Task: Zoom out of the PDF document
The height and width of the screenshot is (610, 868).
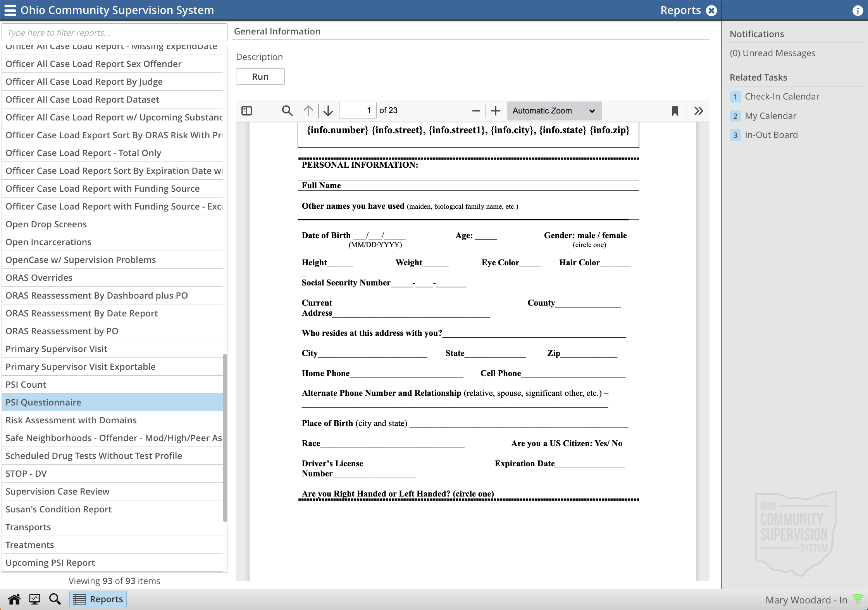Action: tap(475, 110)
